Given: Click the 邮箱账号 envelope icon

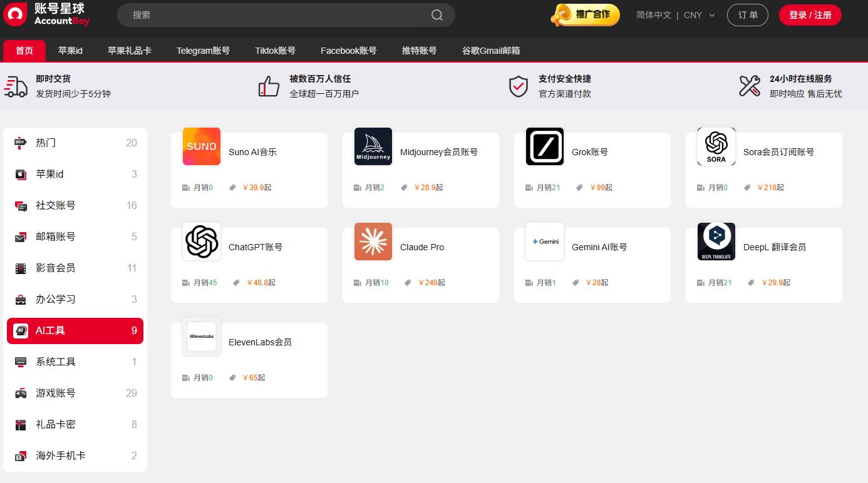Looking at the screenshot, I should [21, 236].
